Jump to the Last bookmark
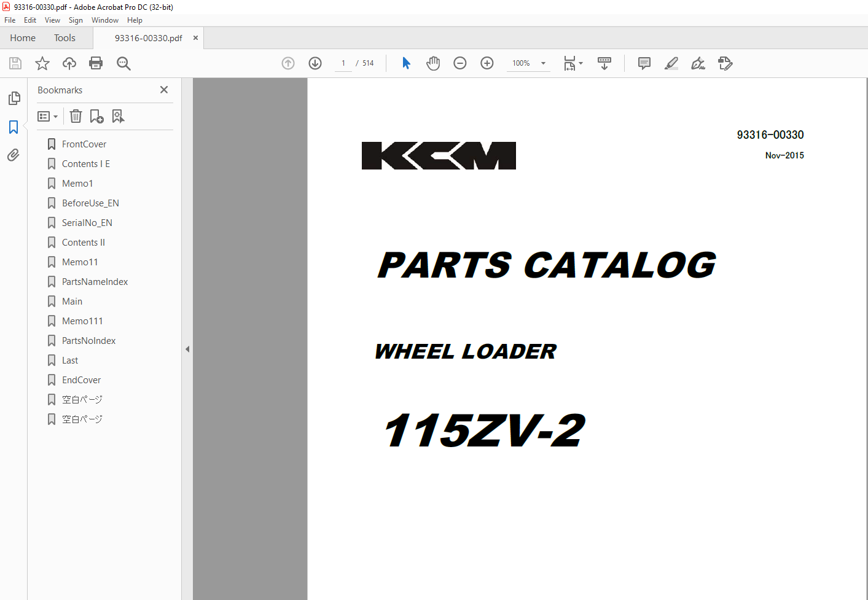Screen dimensions: 868x600 click(x=70, y=360)
